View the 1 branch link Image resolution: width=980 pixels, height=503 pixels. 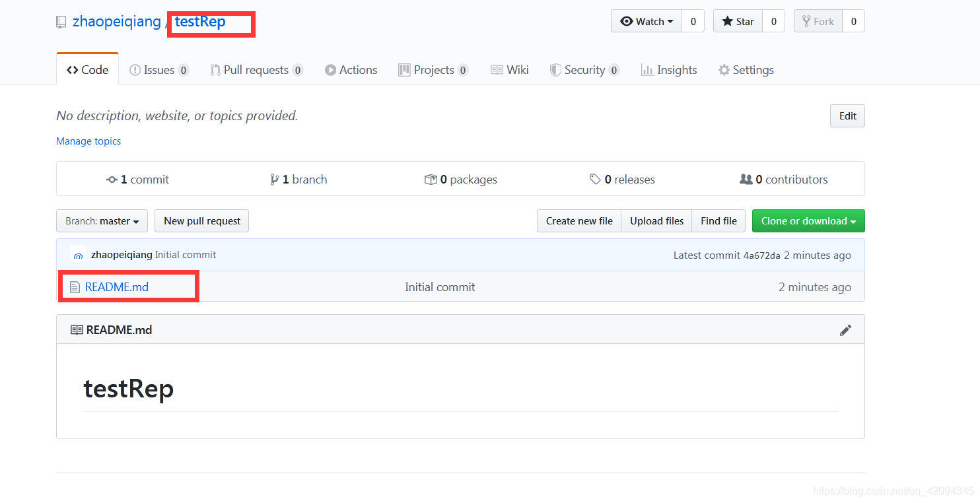click(x=298, y=180)
